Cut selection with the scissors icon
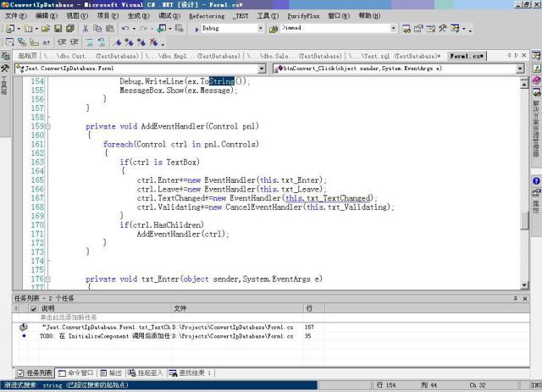This screenshot has height=392, width=542. click(x=85, y=29)
